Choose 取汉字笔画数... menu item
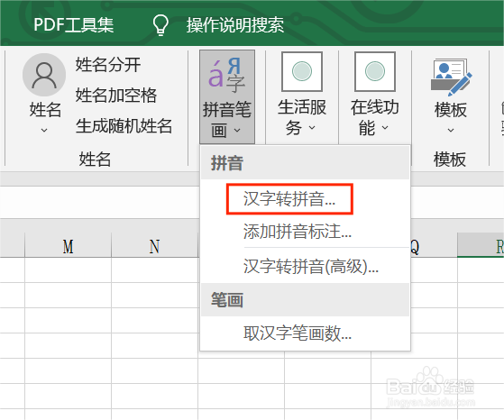 (x=305, y=333)
